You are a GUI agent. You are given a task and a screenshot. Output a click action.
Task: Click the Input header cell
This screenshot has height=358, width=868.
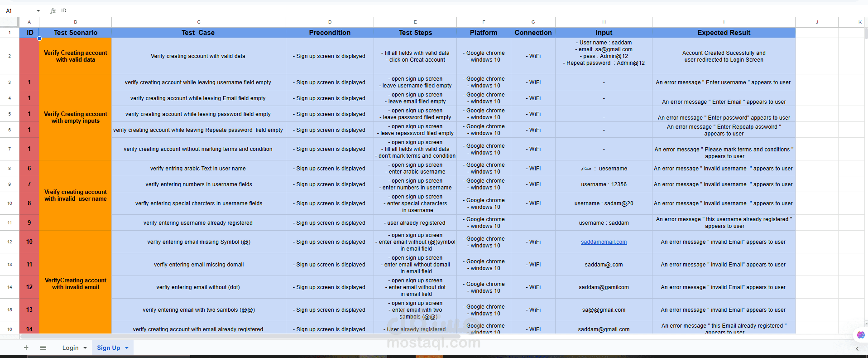pos(604,33)
